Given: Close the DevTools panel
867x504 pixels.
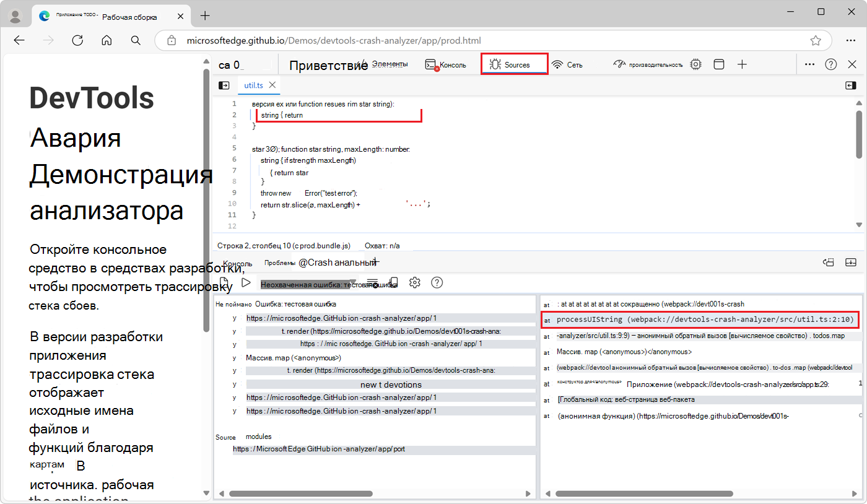Looking at the screenshot, I should [852, 64].
